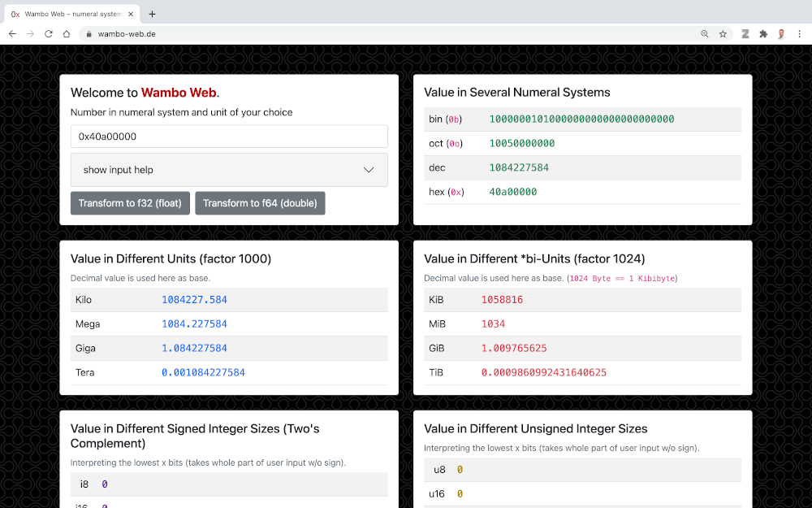Expand the show input help panel
This screenshot has height=508, width=812.
tap(229, 170)
